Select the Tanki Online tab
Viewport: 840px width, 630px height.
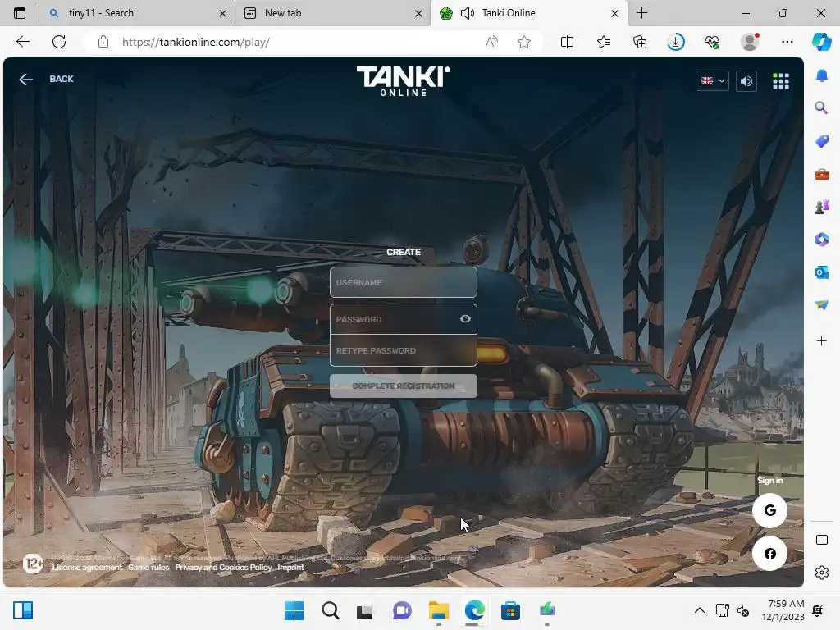pos(527,13)
